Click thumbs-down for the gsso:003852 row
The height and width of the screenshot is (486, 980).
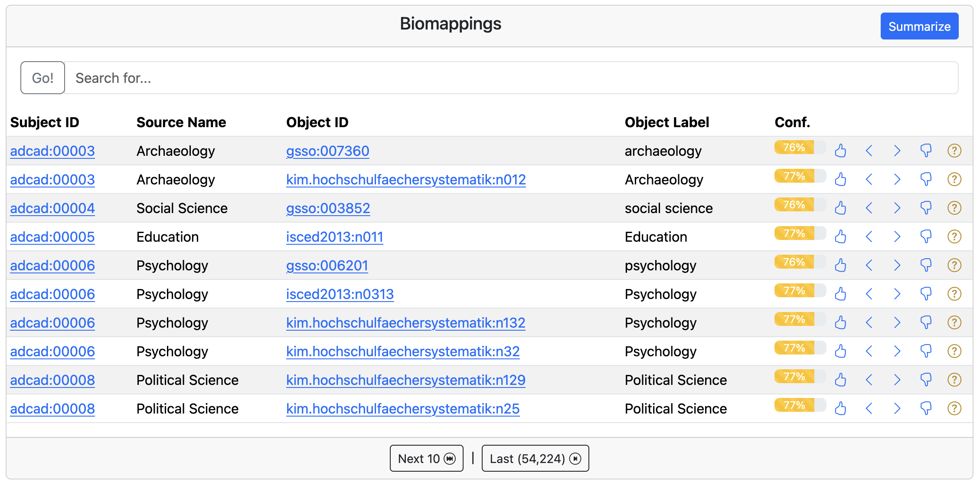click(926, 208)
